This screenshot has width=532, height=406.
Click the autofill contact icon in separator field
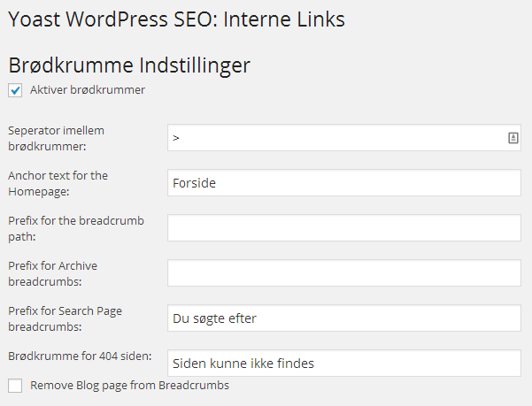click(513, 138)
